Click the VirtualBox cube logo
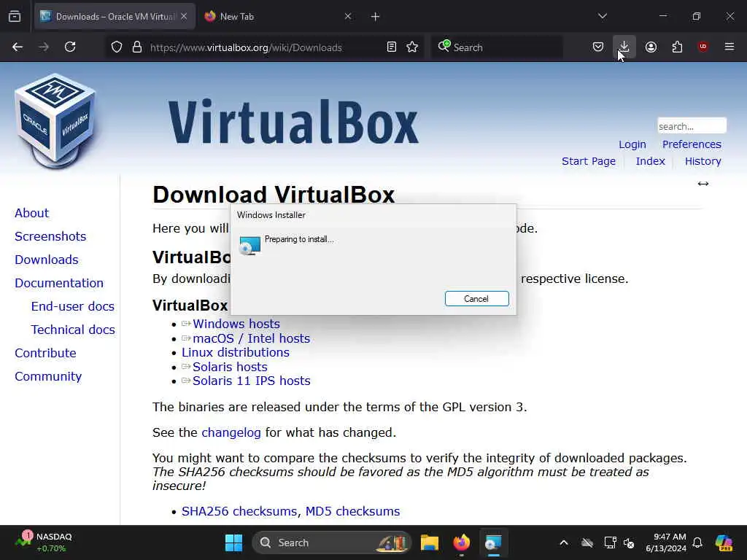 [55, 122]
